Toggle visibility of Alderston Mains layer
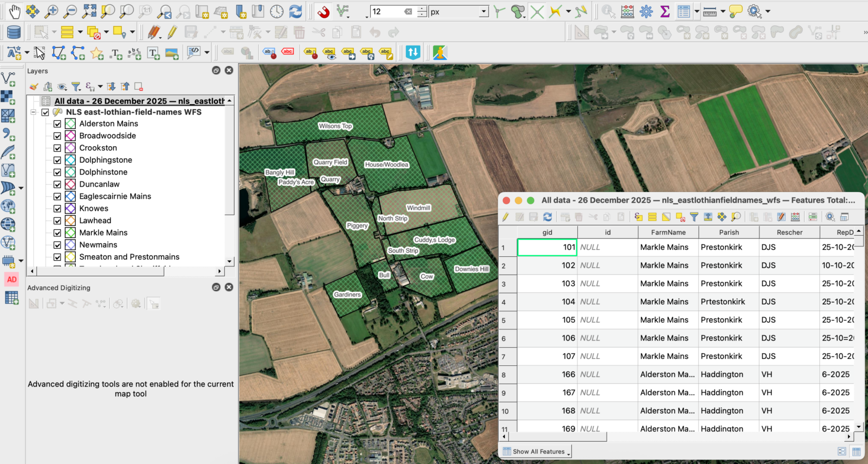 [x=57, y=123]
